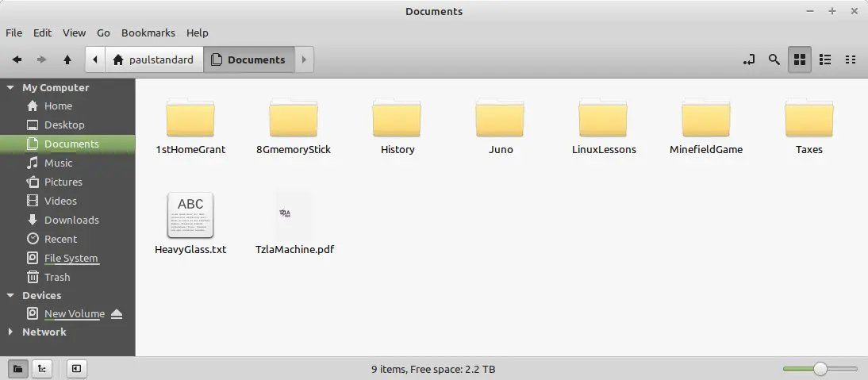The width and height of the screenshot is (868, 380).
Task: Open File System in the sidebar
Action: coord(67,259)
